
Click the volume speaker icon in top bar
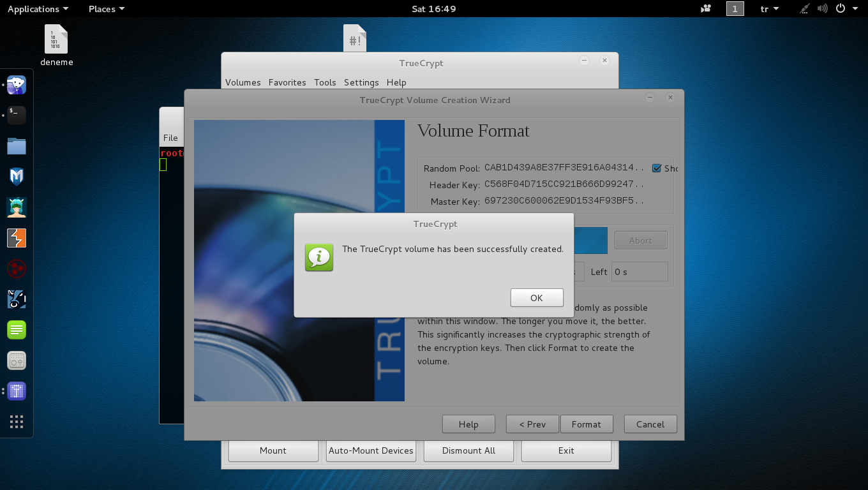pos(822,9)
